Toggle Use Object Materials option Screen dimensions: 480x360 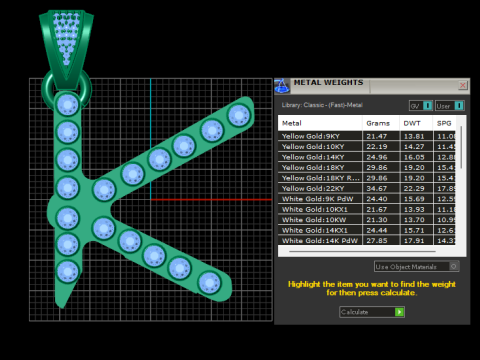(416, 267)
